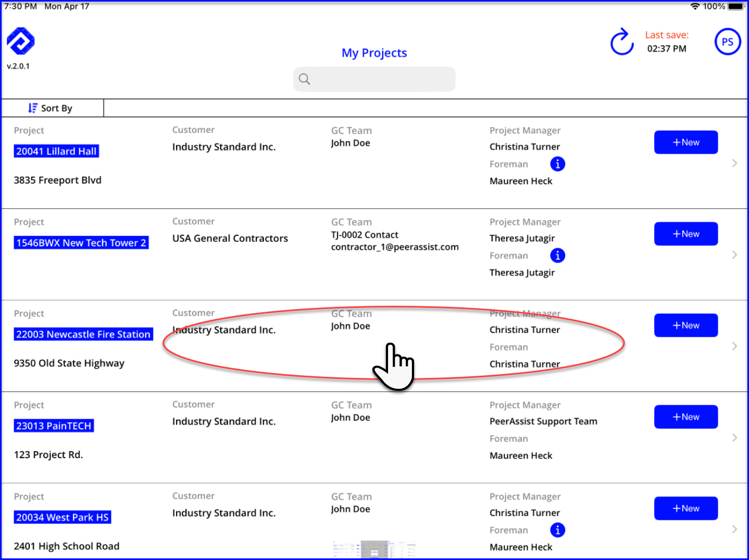
Task: Open foreman info for Lillard Hall
Action: pyautogui.click(x=558, y=164)
